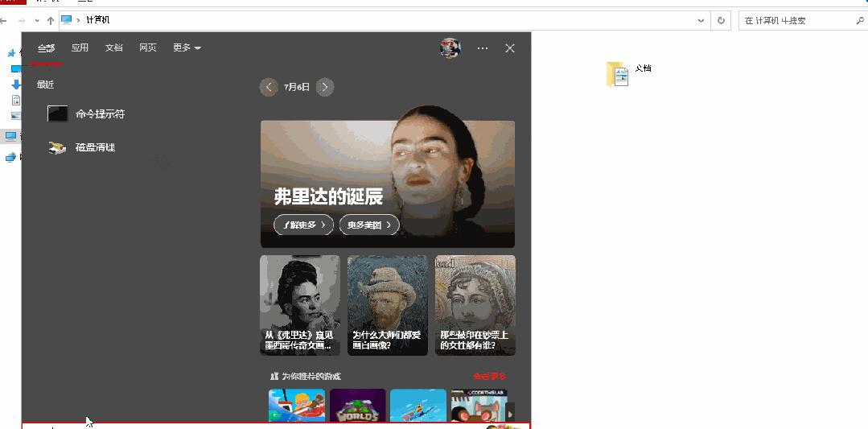Open the CODETHISLAB game thumbnail
This screenshot has width=868, height=429.
pyautogui.click(x=478, y=406)
